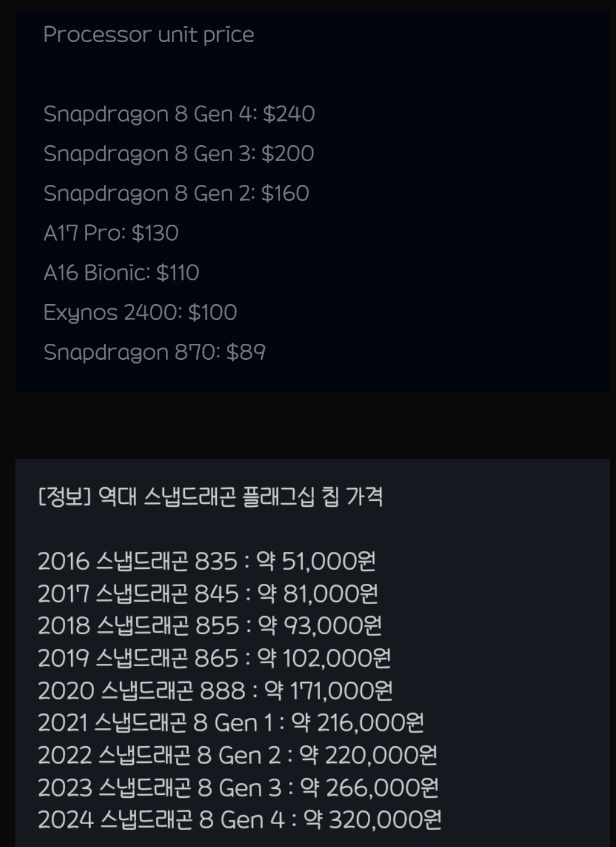The image size is (616, 847).
Task: Tap the Exynos 2400: $100 entry
Action: 140,312
